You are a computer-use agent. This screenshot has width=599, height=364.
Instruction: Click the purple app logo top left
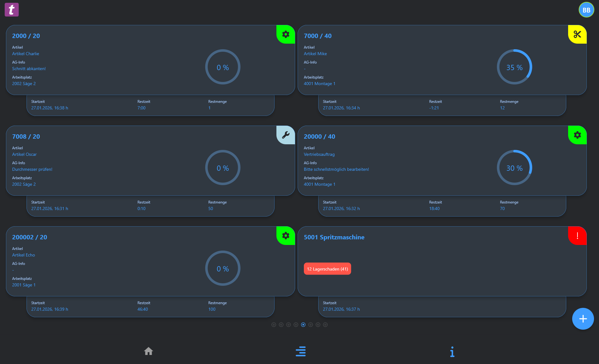[x=12, y=10]
